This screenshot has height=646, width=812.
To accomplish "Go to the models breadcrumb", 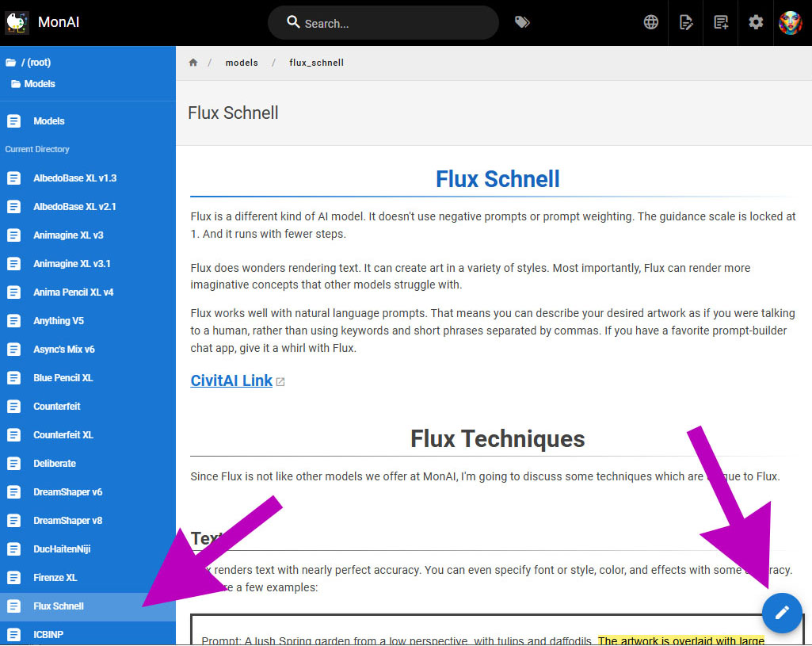I will [x=242, y=63].
